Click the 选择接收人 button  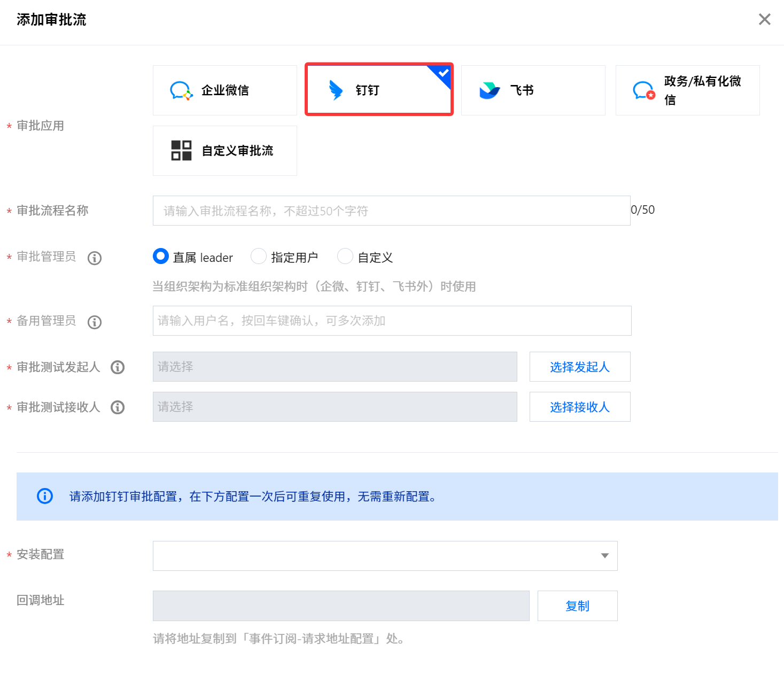(x=580, y=407)
